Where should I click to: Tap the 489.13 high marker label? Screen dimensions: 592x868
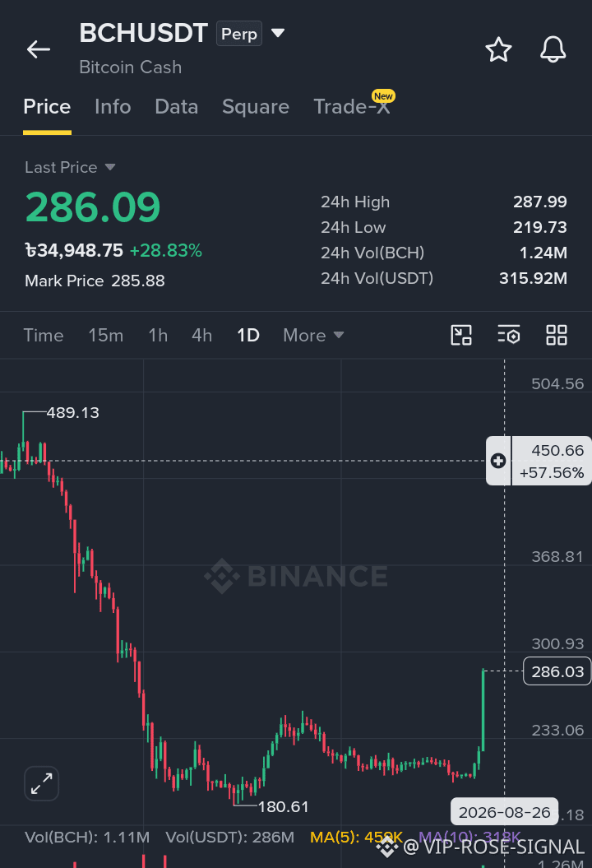(72, 412)
